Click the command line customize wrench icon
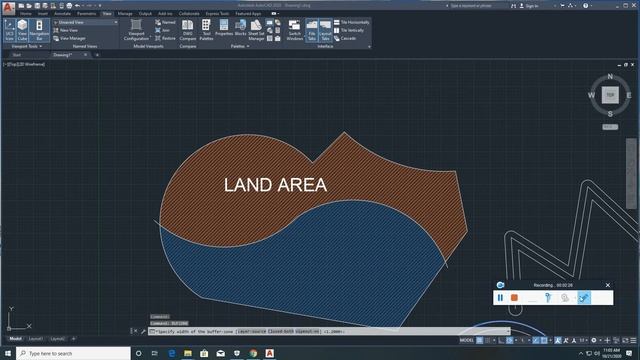The height and width of the screenshot is (360, 640). coord(143,331)
